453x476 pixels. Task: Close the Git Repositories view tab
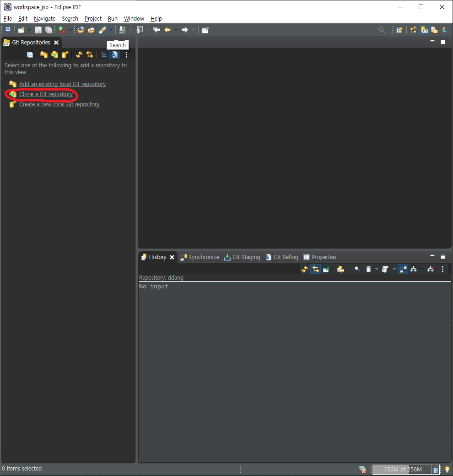pyautogui.click(x=56, y=43)
